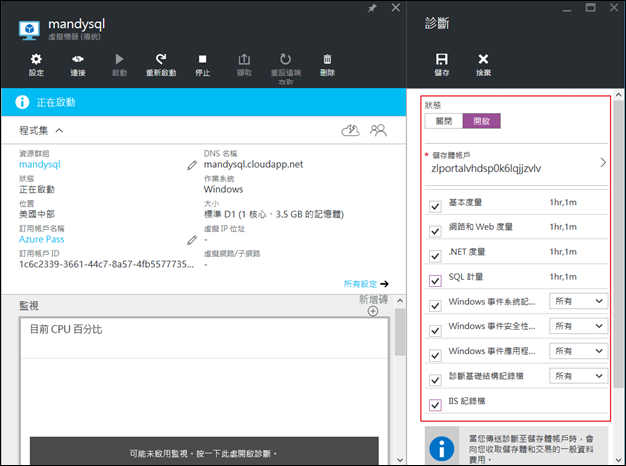Viewport: 626px width, 466px height.
Task: Open level dropdown for 診斷基礎結構記錄檔
Action: [x=578, y=376]
